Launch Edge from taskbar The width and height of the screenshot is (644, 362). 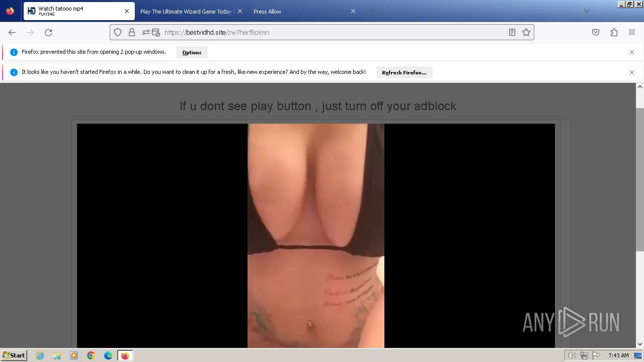(108, 355)
